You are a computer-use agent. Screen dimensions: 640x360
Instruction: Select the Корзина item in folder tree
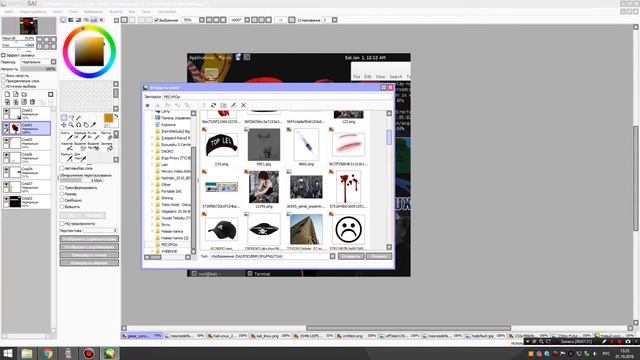(168, 124)
